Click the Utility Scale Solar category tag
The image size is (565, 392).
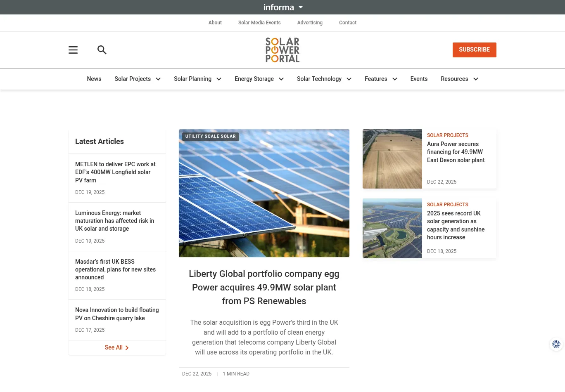tap(211, 137)
